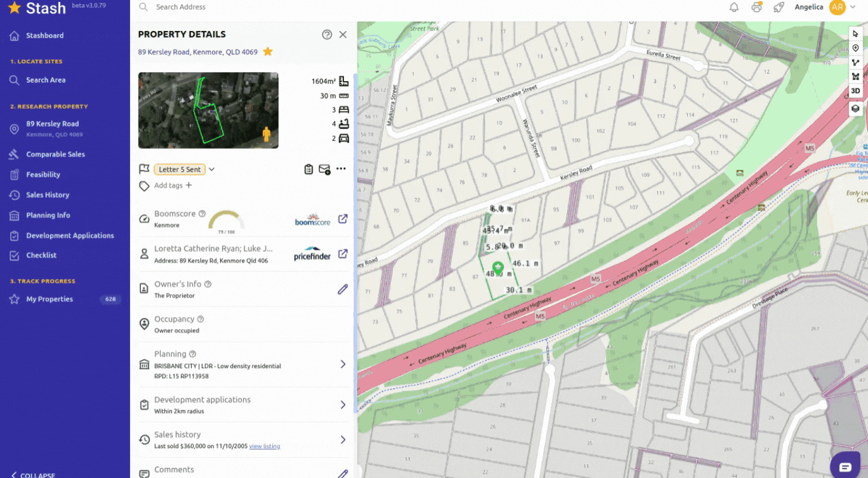Open Search Area in sidebar
Viewport: 868px width, 478px height.
click(x=45, y=80)
